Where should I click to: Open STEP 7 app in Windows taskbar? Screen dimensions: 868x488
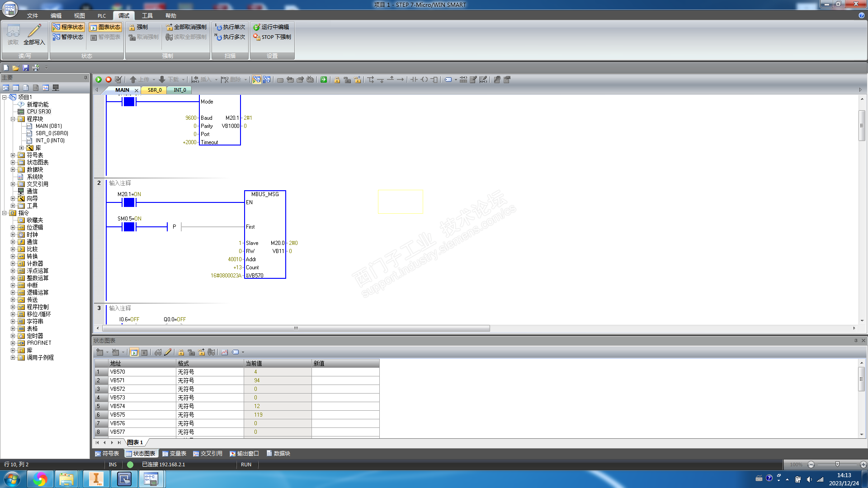click(151, 479)
